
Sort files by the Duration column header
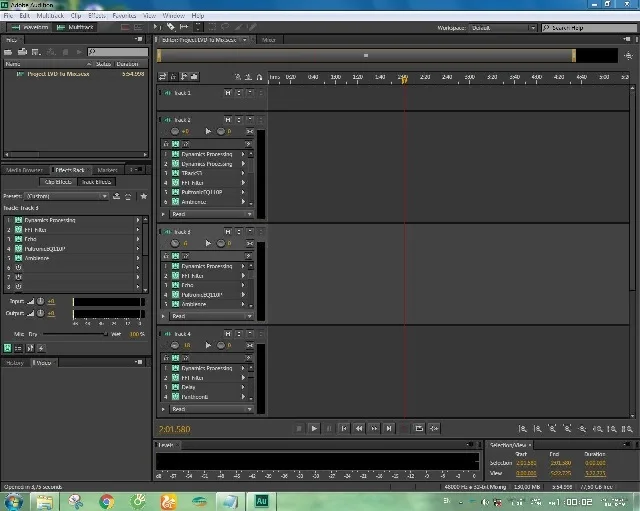click(x=127, y=64)
